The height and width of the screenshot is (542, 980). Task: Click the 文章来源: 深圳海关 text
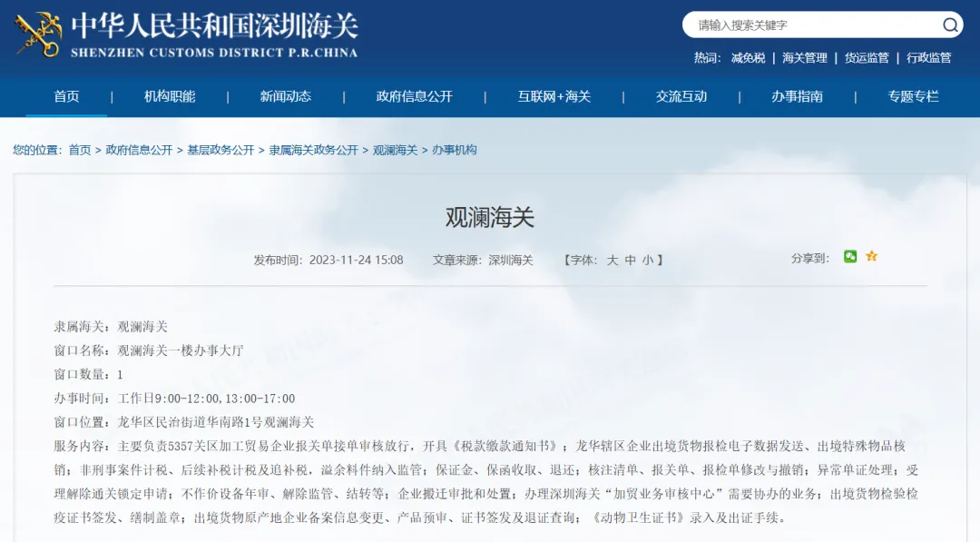point(483,260)
